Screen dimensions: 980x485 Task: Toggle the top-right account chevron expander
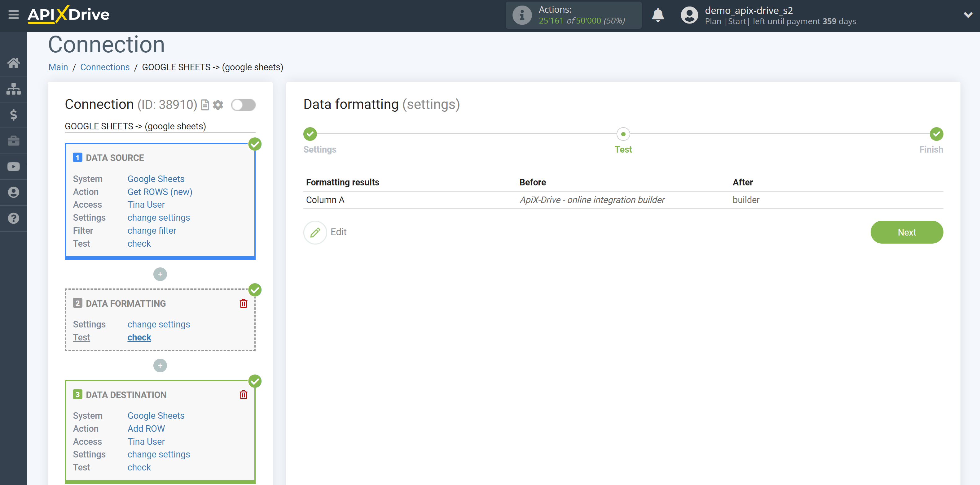point(968,14)
